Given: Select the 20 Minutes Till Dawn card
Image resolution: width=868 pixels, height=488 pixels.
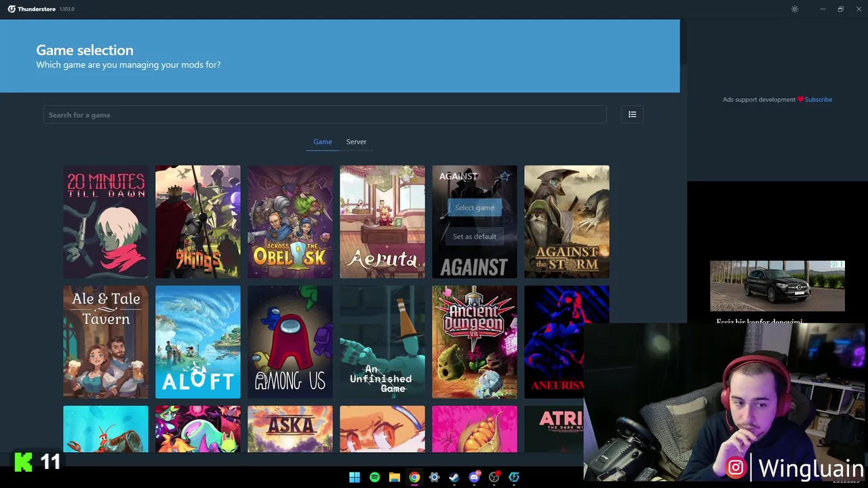Looking at the screenshot, I should coord(106,222).
